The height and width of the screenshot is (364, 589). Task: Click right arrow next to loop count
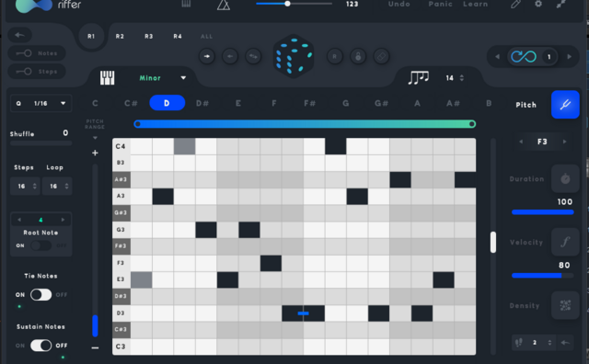(x=570, y=57)
